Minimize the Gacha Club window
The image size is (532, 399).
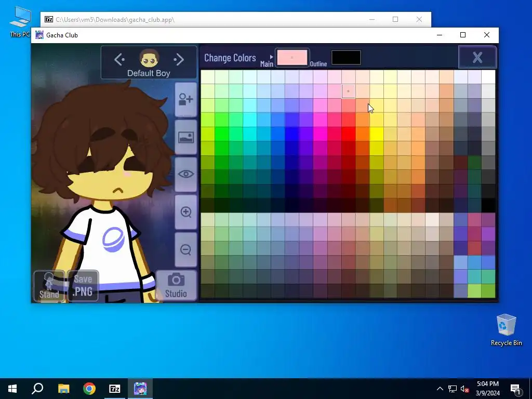click(x=440, y=35)
